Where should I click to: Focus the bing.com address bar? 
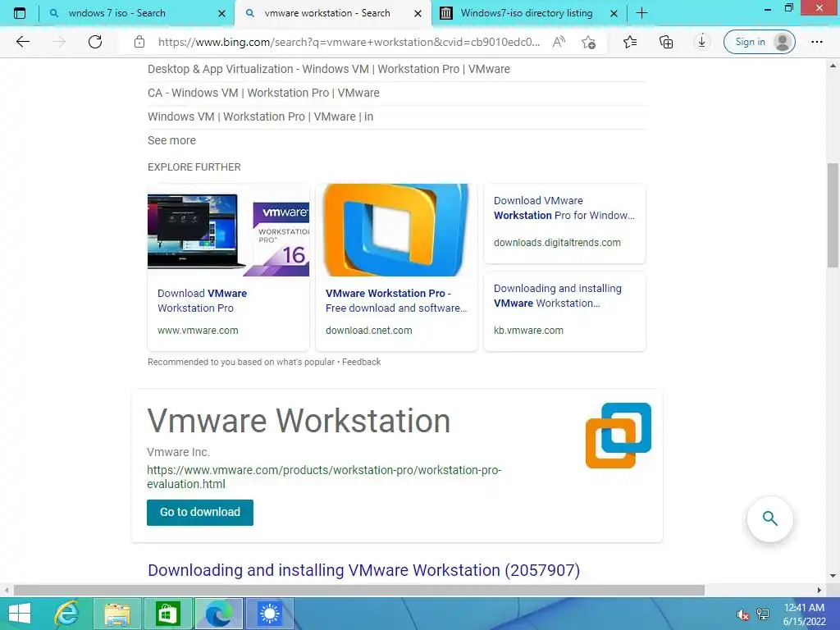349,42
